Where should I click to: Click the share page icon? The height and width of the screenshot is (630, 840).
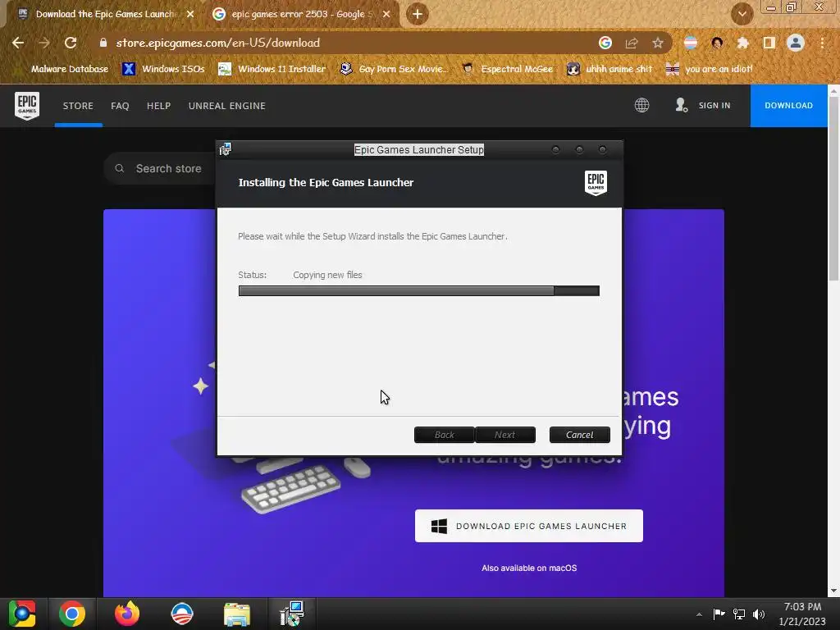(x=632, y=43)
